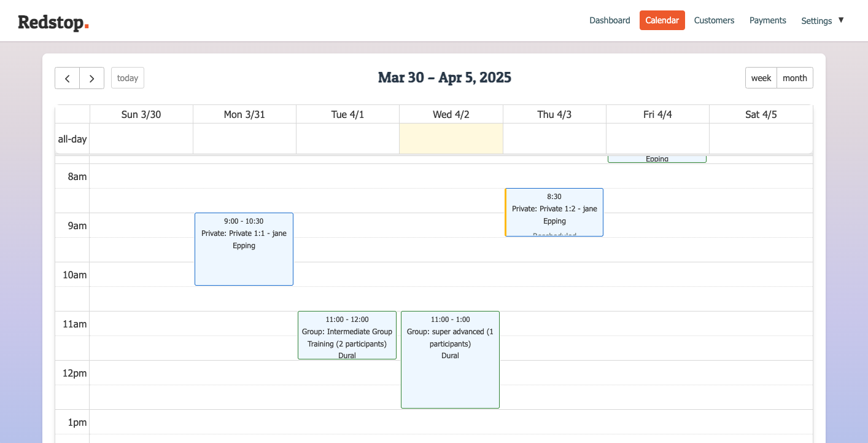Jump to today's date
Image resolution: width=868 pixels, height=443 pixels.
[x=127, y=77]
